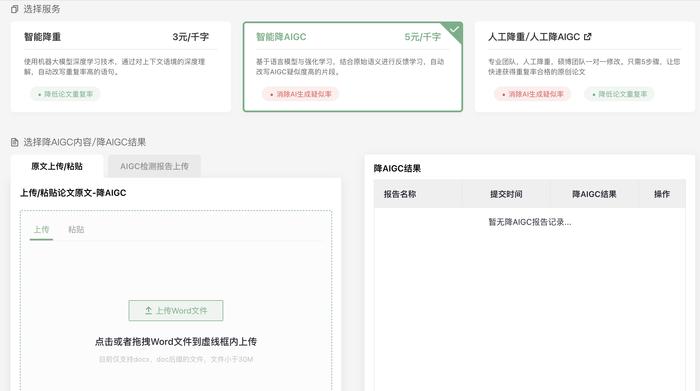Image resolution: width=700 pixels, height=391 pixels.
Task: Click the 降AIGC结果 panel title
Action: [397, 168]
